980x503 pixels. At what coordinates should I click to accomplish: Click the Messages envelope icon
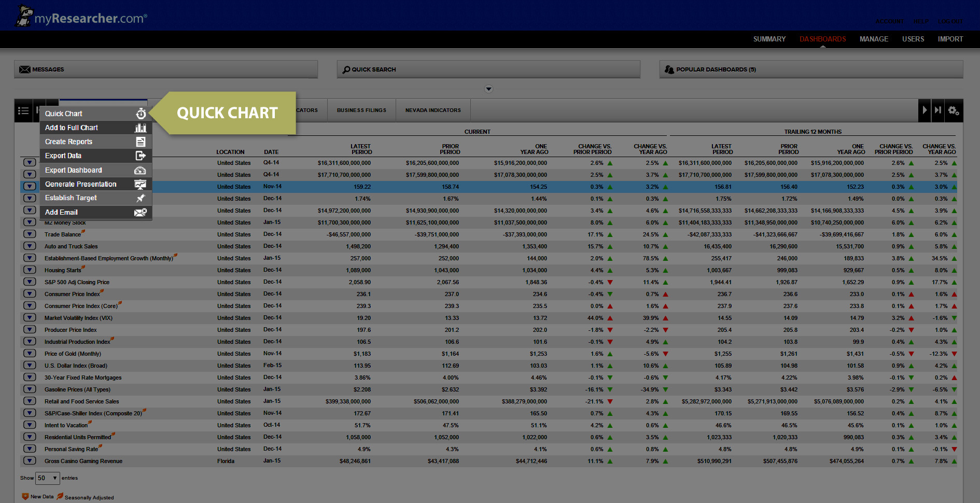tap(24, 69)
